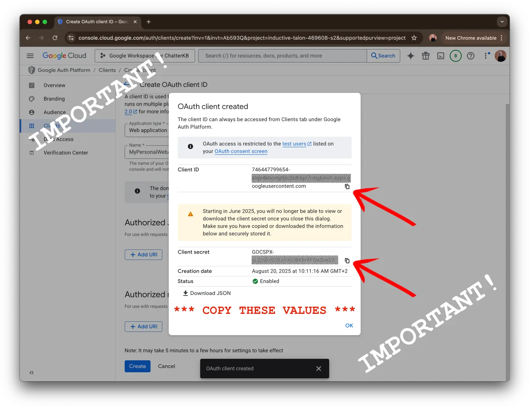This screenshot has width=532, height=409.
Task: Go back with the Chrome back arrow
Action: click(x=28, y=38)
